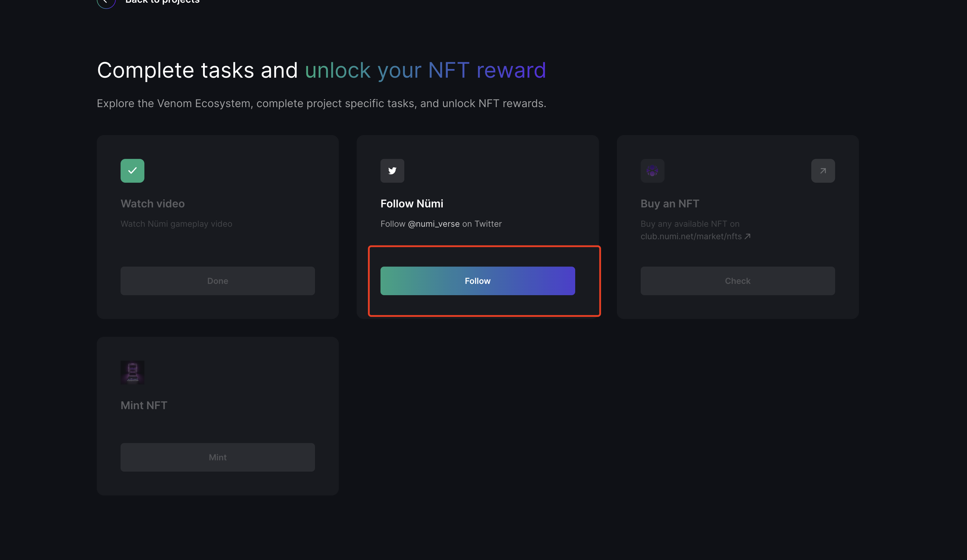This screenshot has width=967, height=560.
Task: Click the Mint NFT card title
Action: tap(144, 406)
